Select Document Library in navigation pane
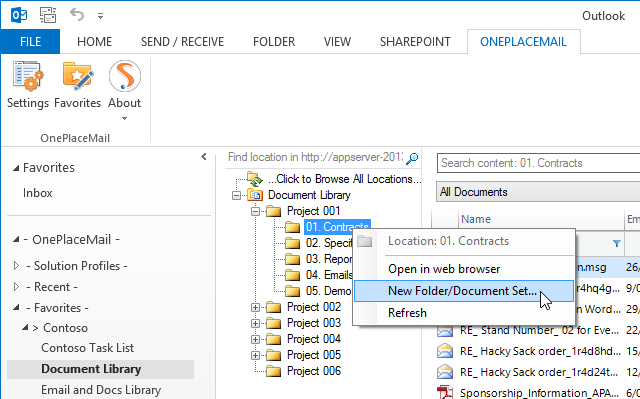The image size is (640, 399). coord(100,369)
